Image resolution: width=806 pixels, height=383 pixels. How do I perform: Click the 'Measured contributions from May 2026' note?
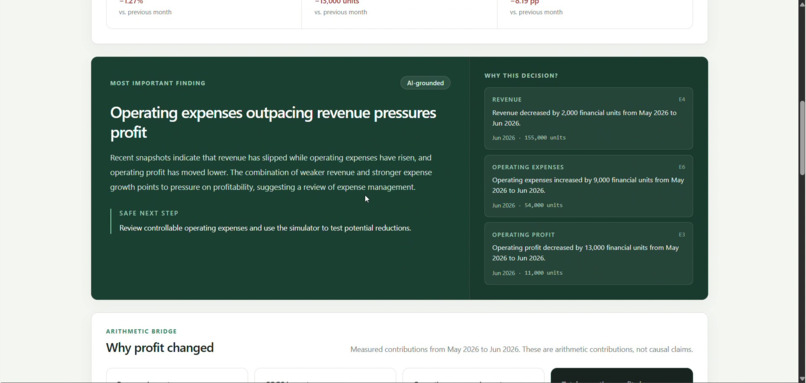coord(521,349)
